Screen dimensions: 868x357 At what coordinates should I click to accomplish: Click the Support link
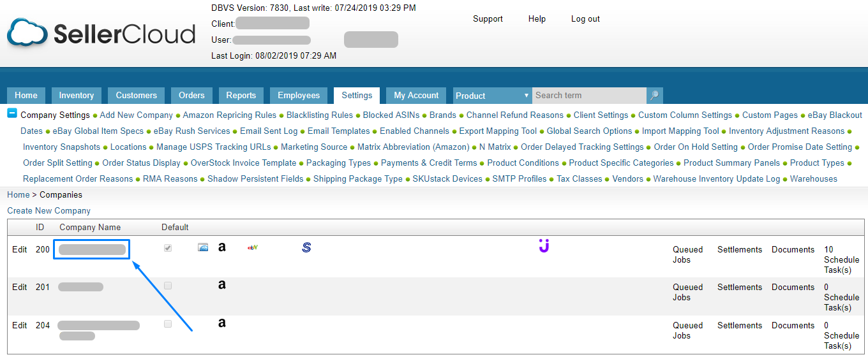(488, 19)
